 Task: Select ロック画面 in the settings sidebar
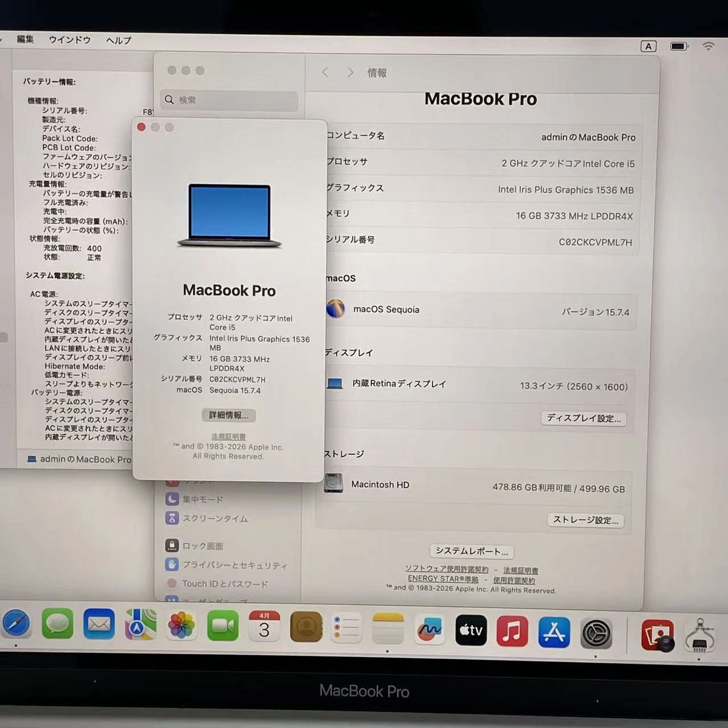click(202, 545)
